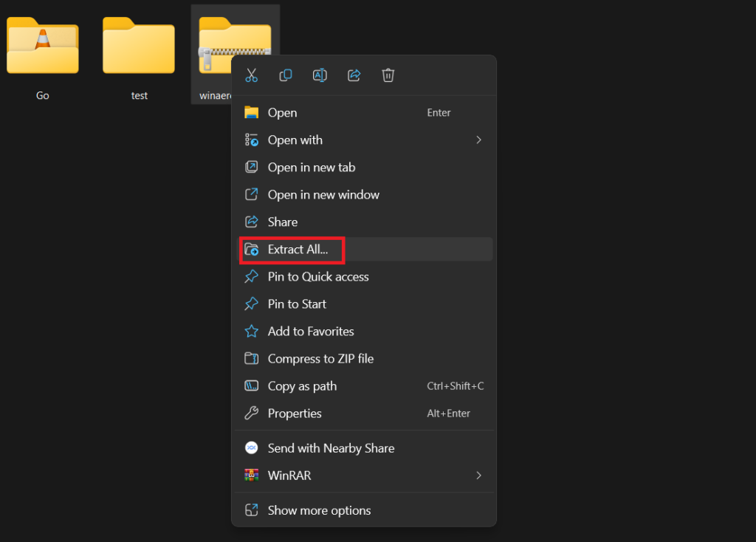Click the Share icon in top row
Image resolution: width=756 pixels, height=542 pixels.
click(354, 75)
